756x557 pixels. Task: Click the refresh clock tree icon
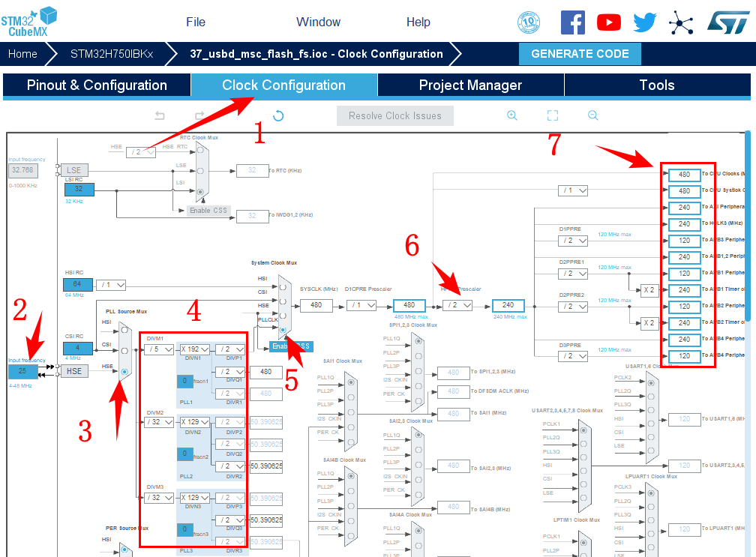point(278,115)
